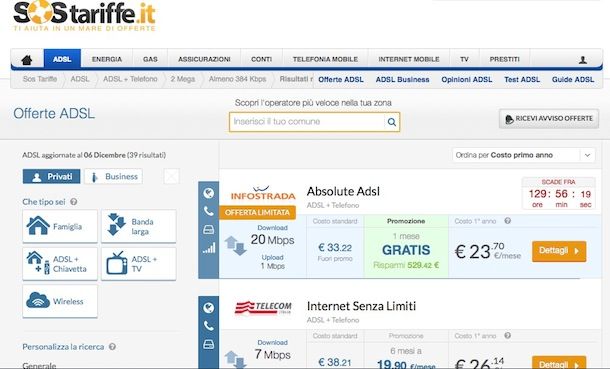The width and height of the screenshot is (610, 369).
Task: Go to the home icon in navigation bar
Action: point(27,59)
